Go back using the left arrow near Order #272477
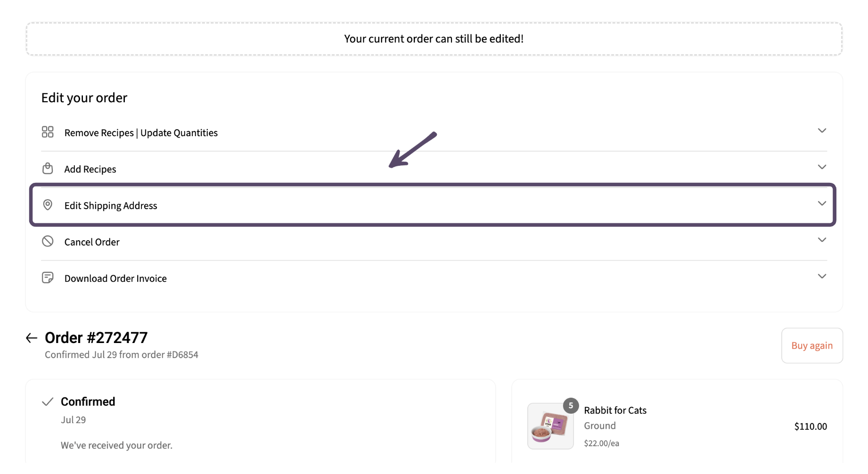The image size is (868, 474). click(x=32, y=338)
